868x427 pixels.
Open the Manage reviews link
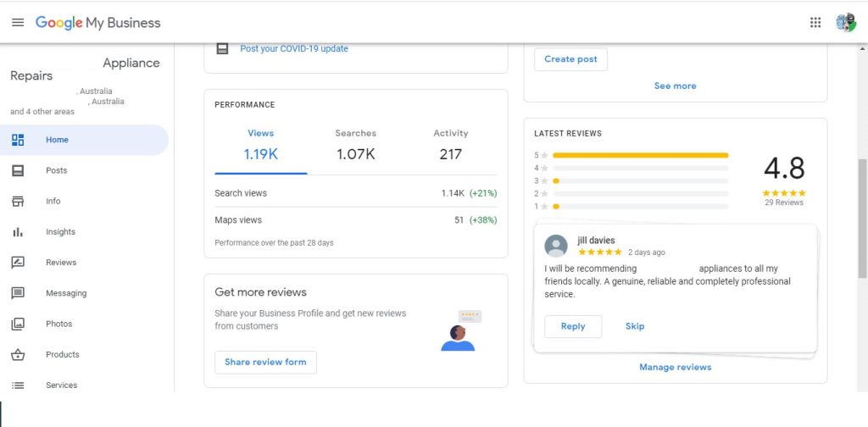(x=675, y=367)
